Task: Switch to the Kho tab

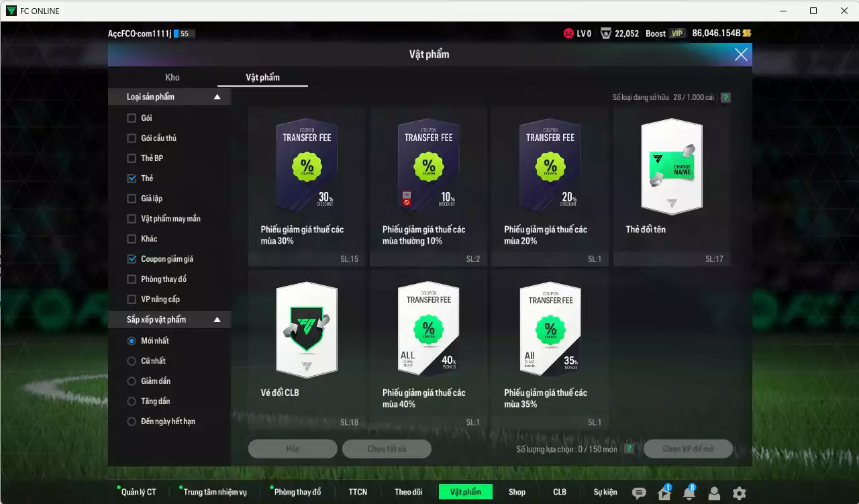Action: tap(172, 77)
